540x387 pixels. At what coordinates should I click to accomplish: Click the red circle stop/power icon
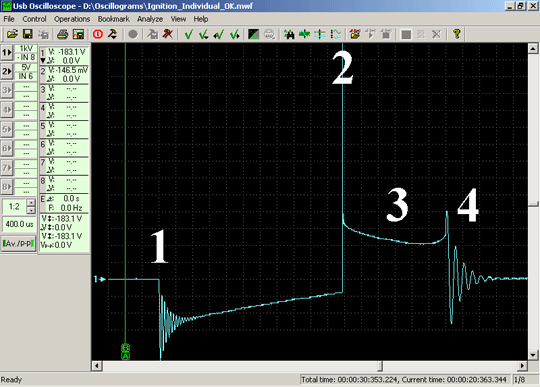coord(98,34)
